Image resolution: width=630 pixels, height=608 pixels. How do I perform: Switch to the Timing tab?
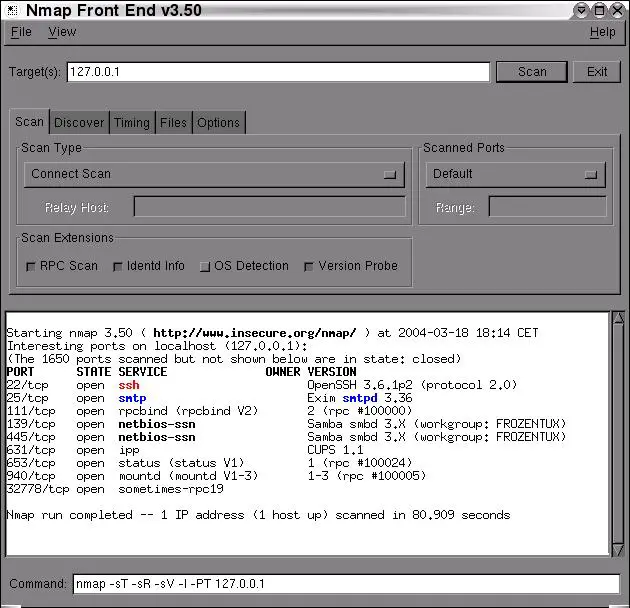[131, 123]
